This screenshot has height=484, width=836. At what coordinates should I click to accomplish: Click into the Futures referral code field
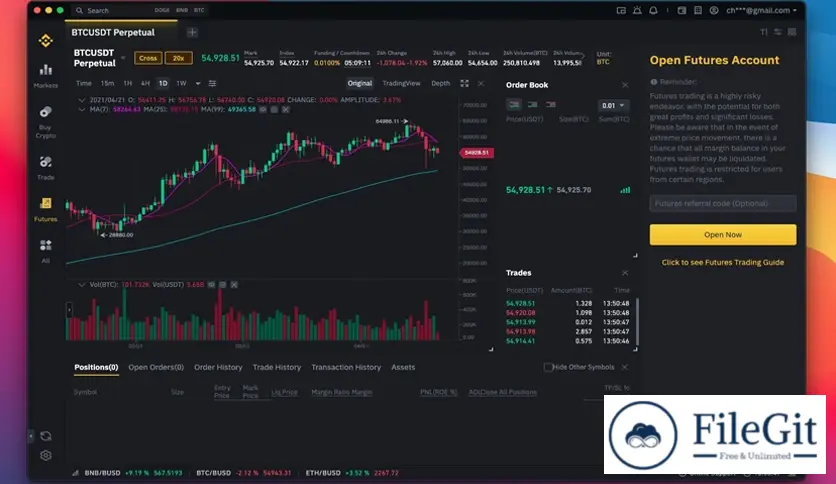[x=723, y=203]
